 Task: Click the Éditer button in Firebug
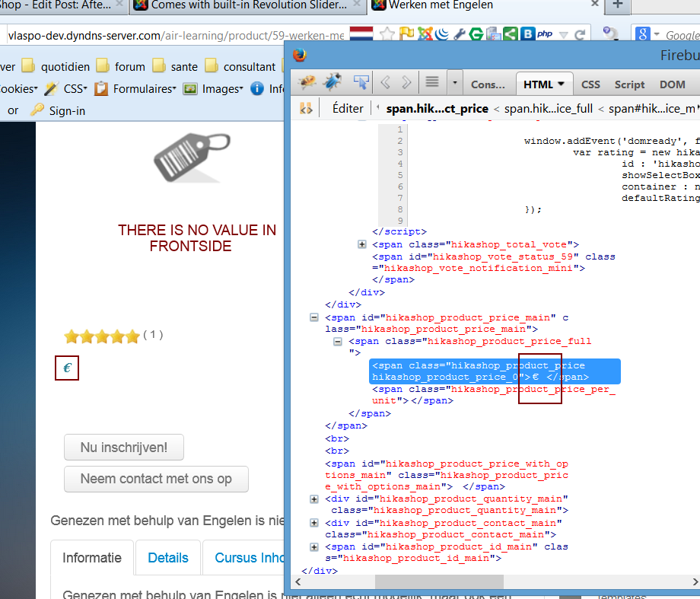point(348,108)
